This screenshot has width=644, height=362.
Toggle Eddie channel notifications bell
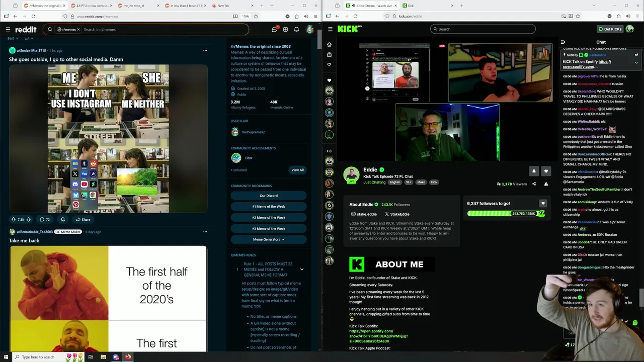pyautogui.click(x=534, y=171)
